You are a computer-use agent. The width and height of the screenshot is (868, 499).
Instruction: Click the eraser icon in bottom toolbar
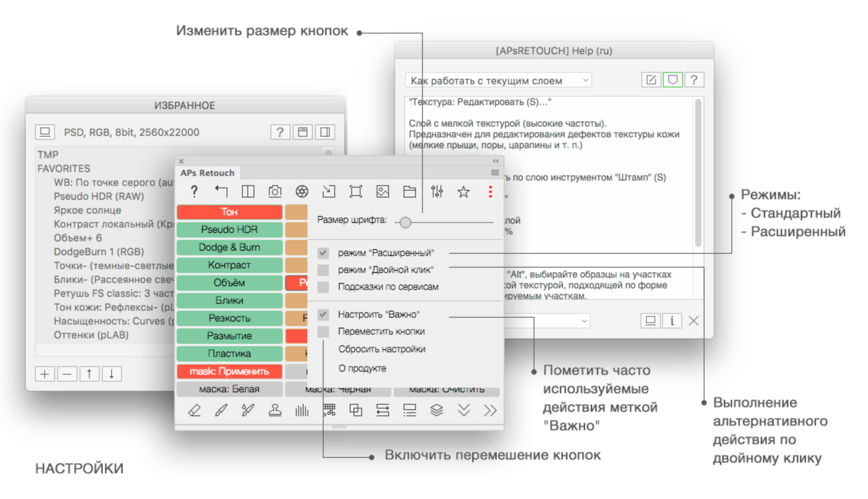(x=194, y=410)
